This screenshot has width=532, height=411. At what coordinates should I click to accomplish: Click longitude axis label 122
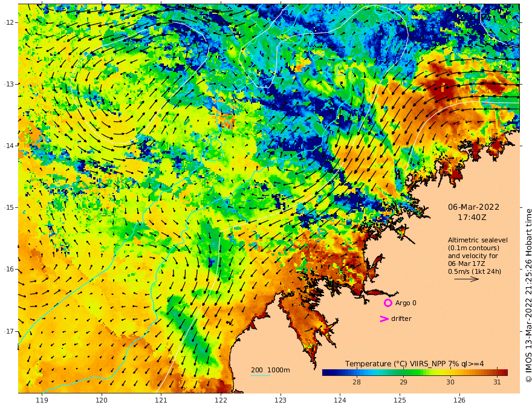[x=221, y=400]
